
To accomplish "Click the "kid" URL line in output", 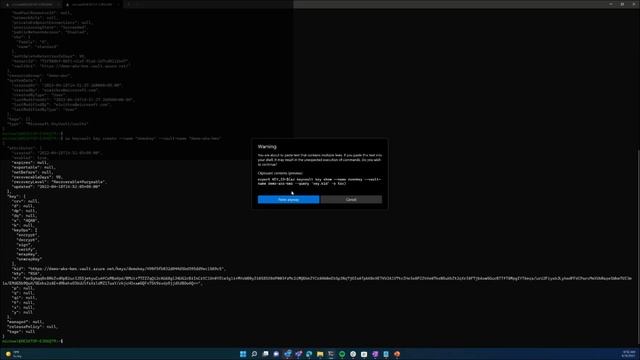I will [118, 269].
